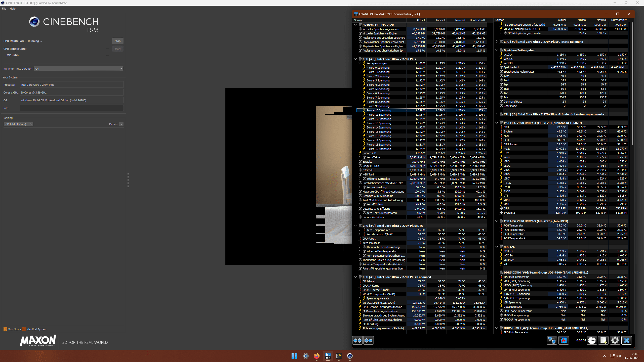Select the Speichertakt row in right pane
The height and width of the screenshot is (362, 644).
click(563, 67)
